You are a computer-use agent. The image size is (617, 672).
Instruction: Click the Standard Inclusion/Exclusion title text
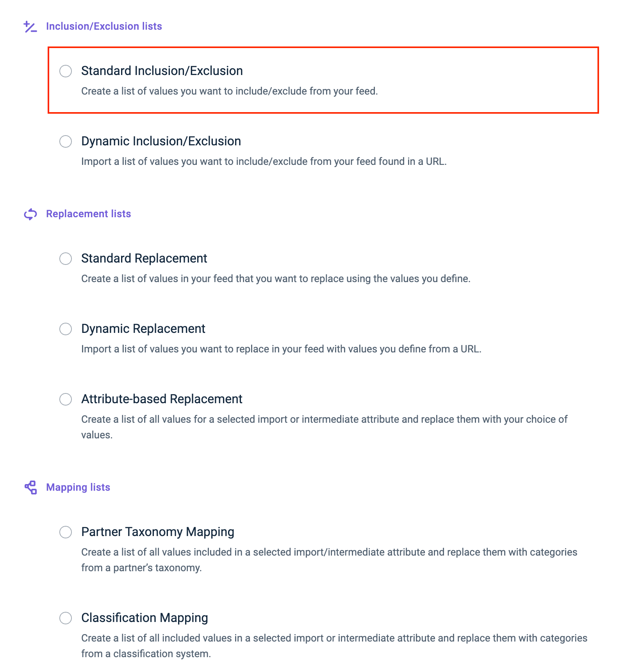coord(162,71)
